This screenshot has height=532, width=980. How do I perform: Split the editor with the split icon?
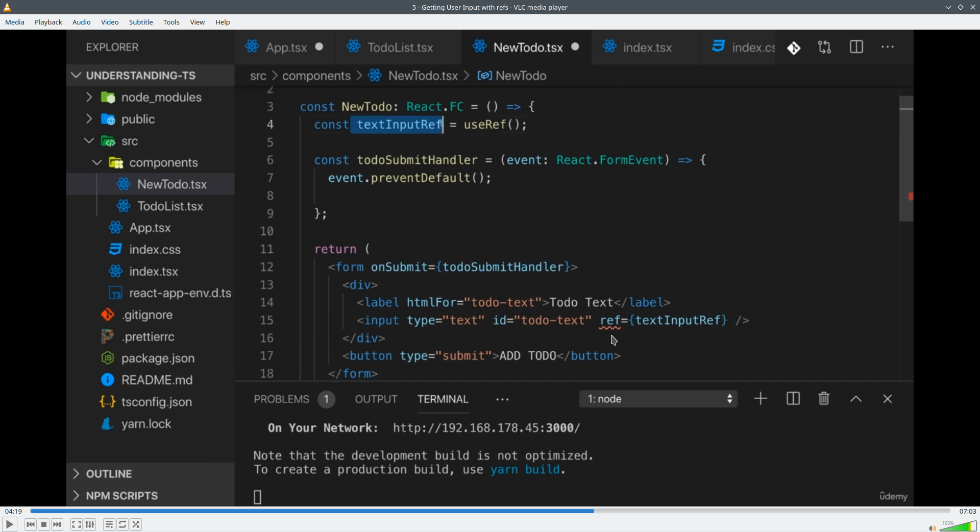click(x=856, y=47)
